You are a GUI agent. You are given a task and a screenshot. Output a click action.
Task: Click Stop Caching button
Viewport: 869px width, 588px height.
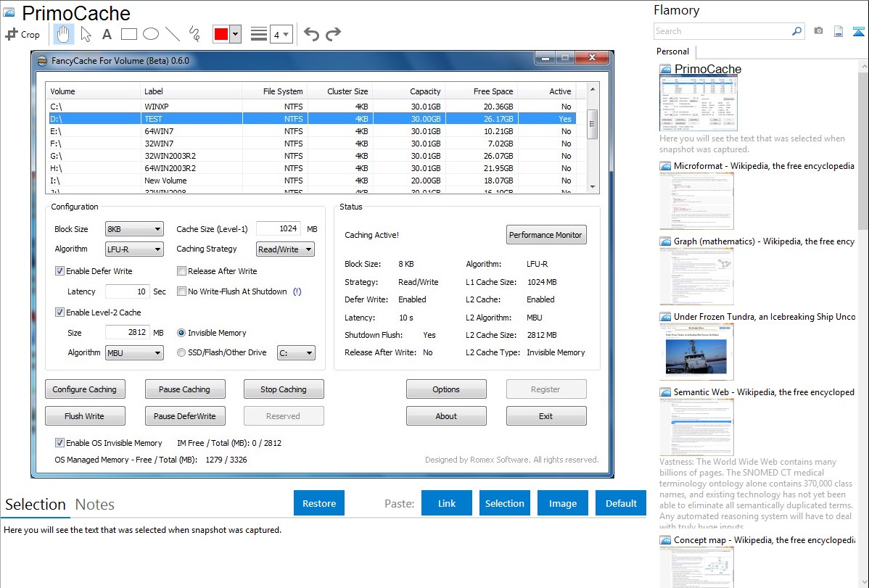pyautogui.click(x=283, y=389)
